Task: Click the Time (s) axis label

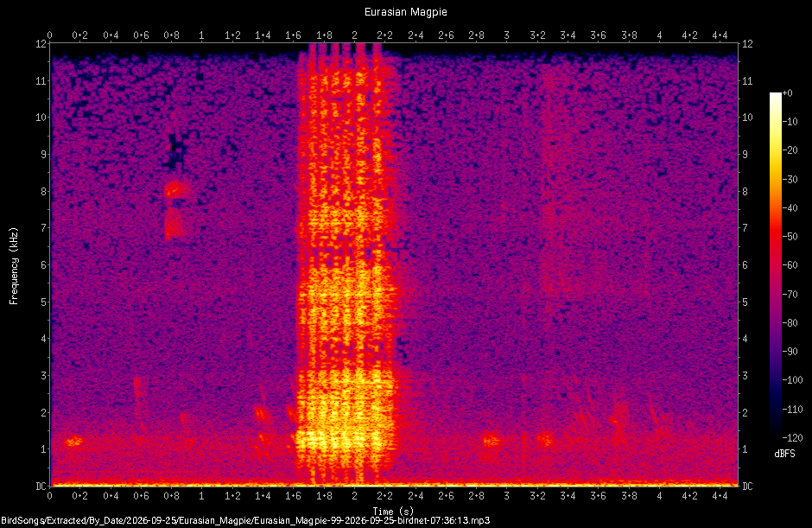Action: 394,512
